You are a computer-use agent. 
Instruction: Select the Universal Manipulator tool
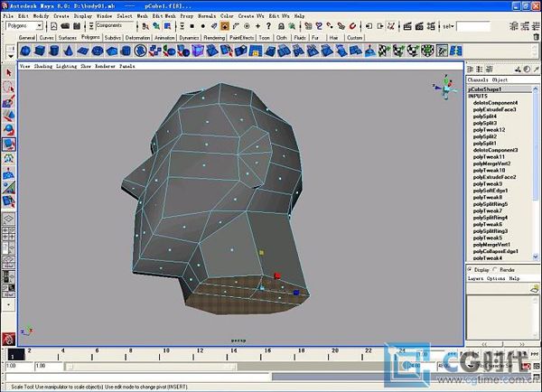9,159
